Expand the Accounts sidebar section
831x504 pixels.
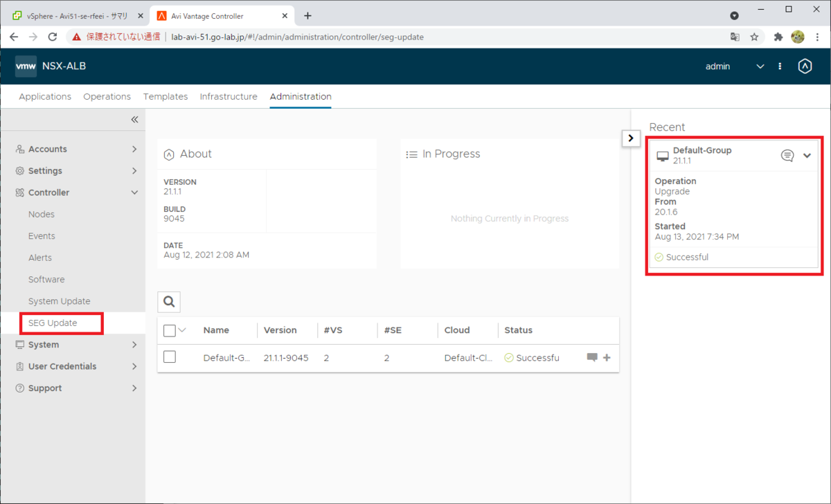coord(73,149)
